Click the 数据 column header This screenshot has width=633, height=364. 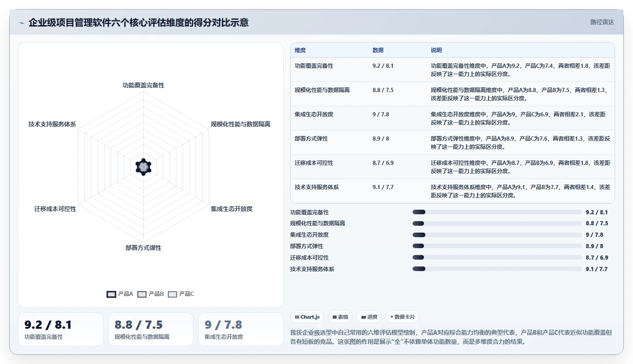[378, 50]
